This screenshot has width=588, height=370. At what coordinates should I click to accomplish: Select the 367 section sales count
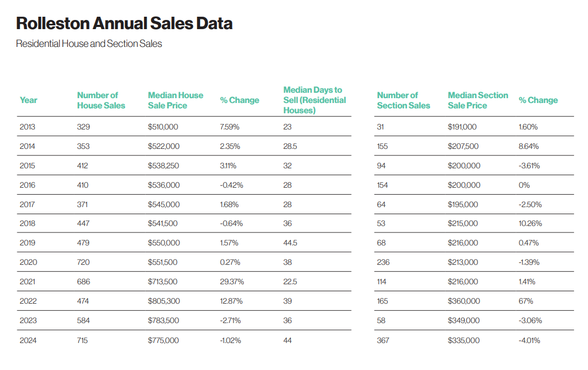pyautogui.click(x=383, y=340)
